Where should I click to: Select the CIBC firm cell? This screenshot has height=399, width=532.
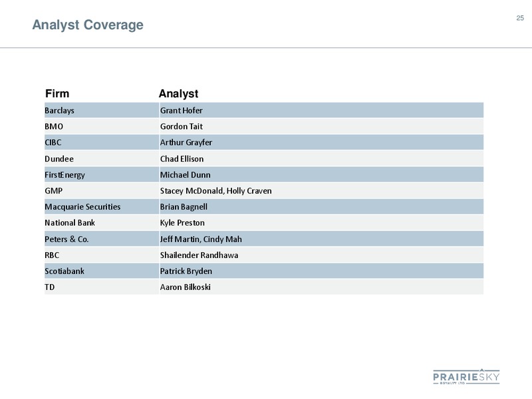[x=102, y=142]
